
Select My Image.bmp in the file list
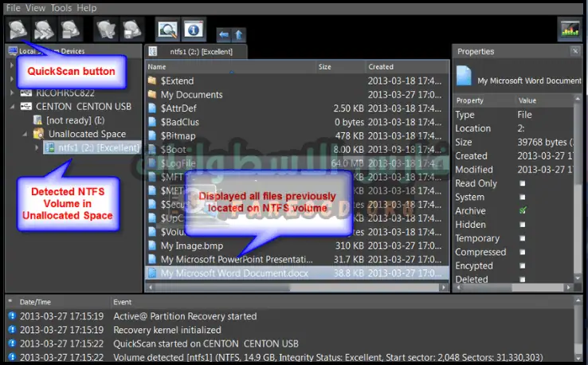(x=192, y=245)
